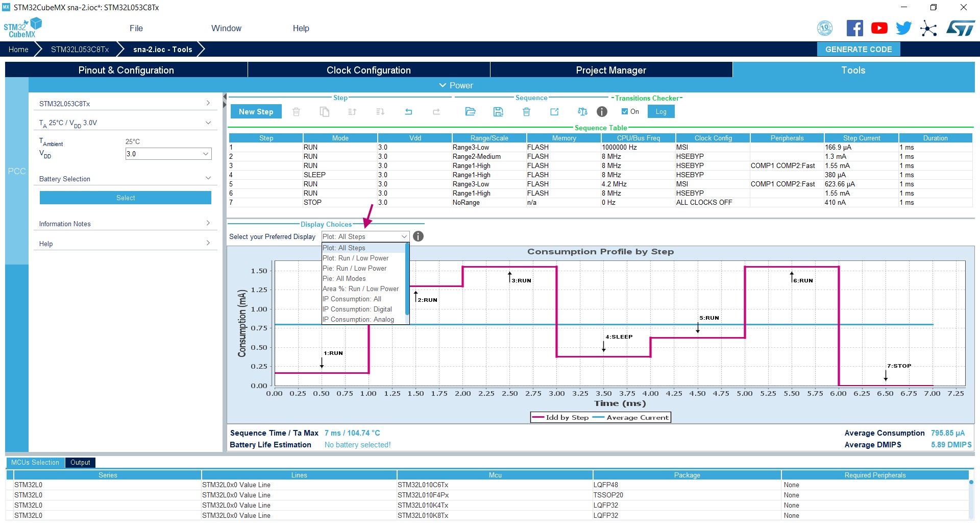Image resolution: width=980 pixels, height=526 pixels.
Task: Click the ST community network icon
Action: click(928, 28)
